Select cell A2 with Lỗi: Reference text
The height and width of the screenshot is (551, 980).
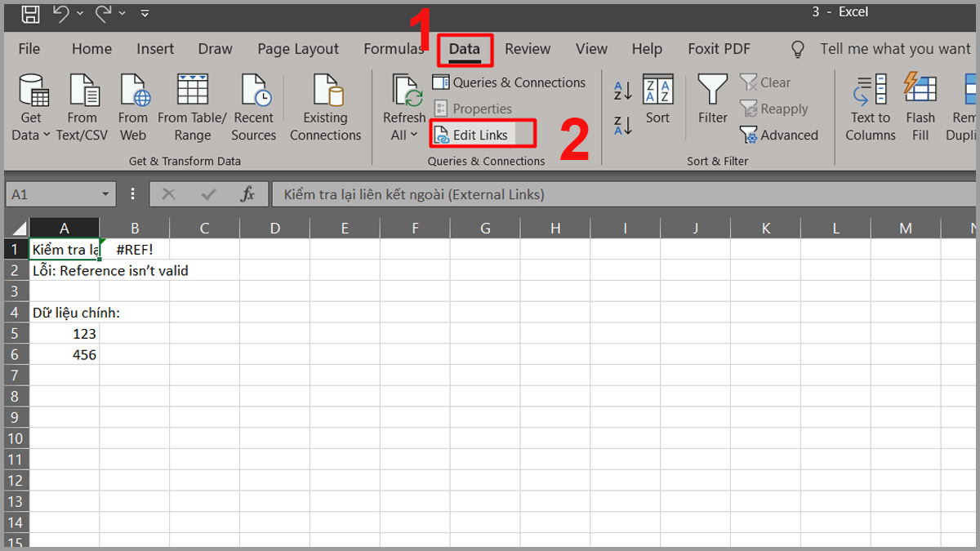point(65,270)
